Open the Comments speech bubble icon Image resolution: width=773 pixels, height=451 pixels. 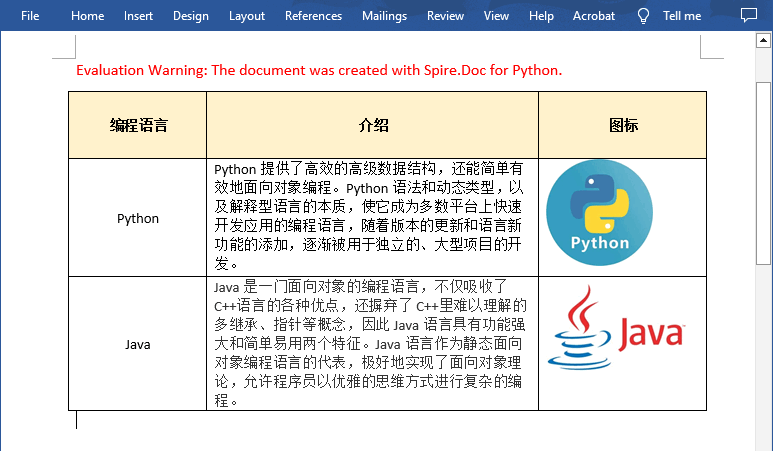pyautogui.click(x=749, y=15)
